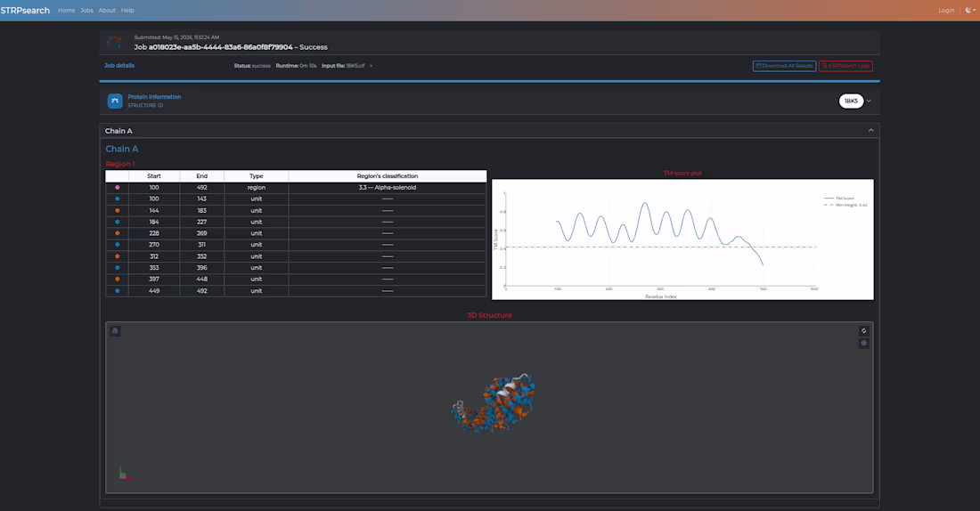
Task: Toggle the Min Height 0.42 legend entry
Action: point(845,205)
